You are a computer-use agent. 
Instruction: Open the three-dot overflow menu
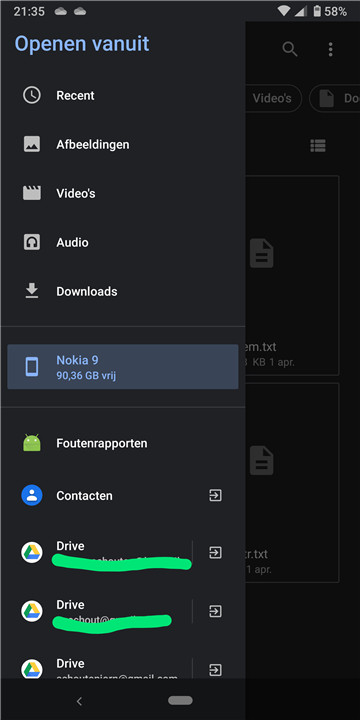(330, 49)
